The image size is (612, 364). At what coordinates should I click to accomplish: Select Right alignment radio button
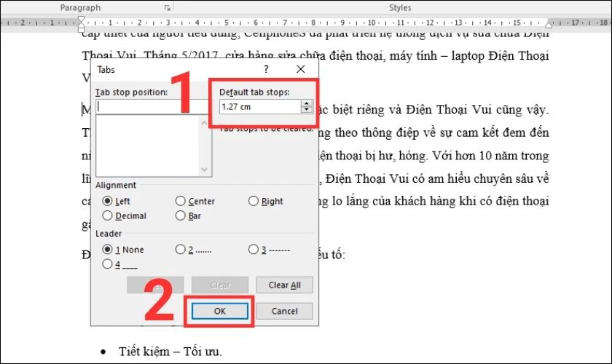click(x=254, y=201)
